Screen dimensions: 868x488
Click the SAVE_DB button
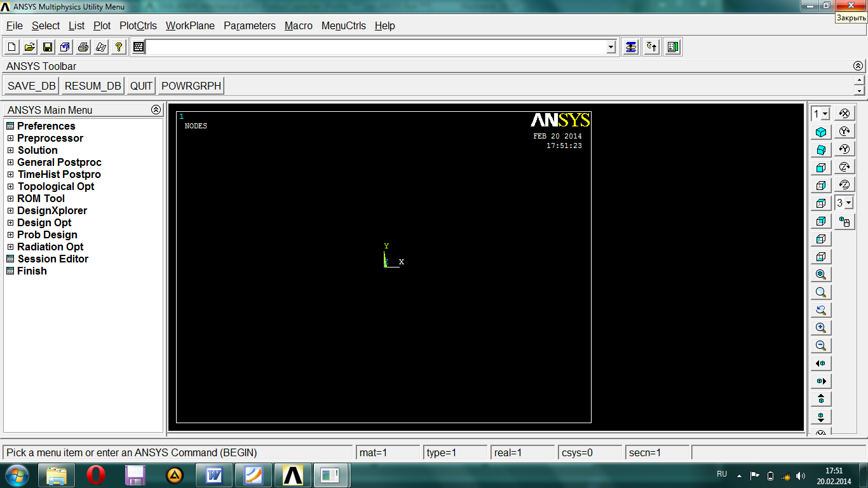(32, 86)
